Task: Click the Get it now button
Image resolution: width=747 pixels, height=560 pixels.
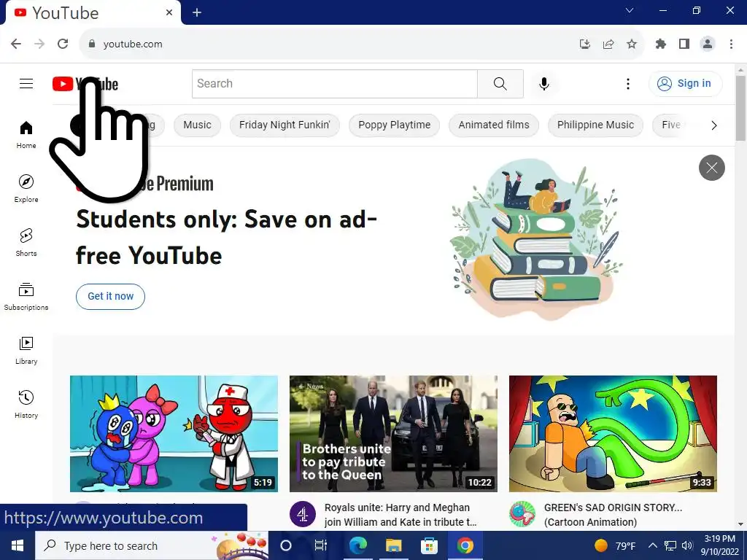Action: [111, 297]
